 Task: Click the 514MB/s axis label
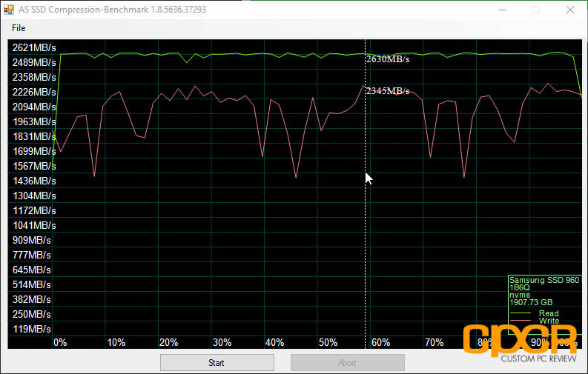(31, 284)
